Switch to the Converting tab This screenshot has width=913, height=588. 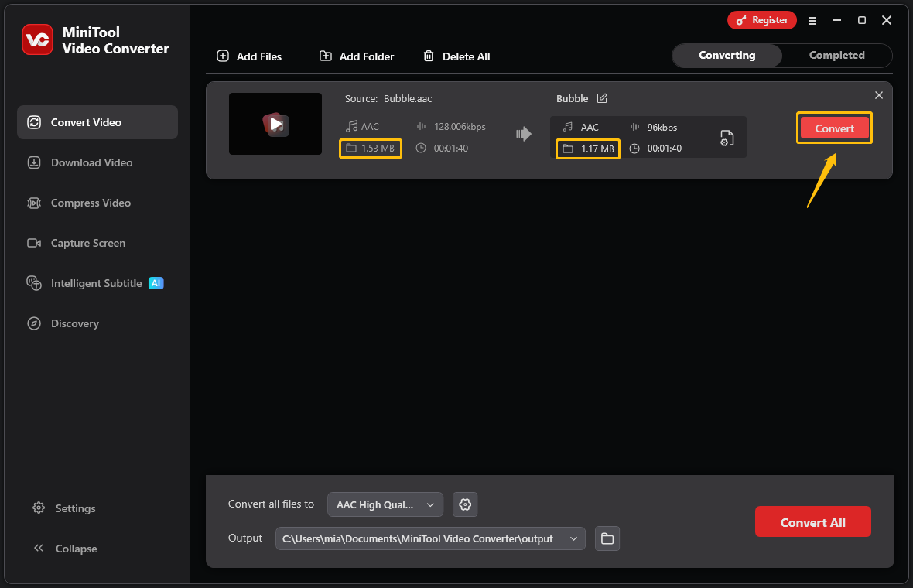(727, 55)
